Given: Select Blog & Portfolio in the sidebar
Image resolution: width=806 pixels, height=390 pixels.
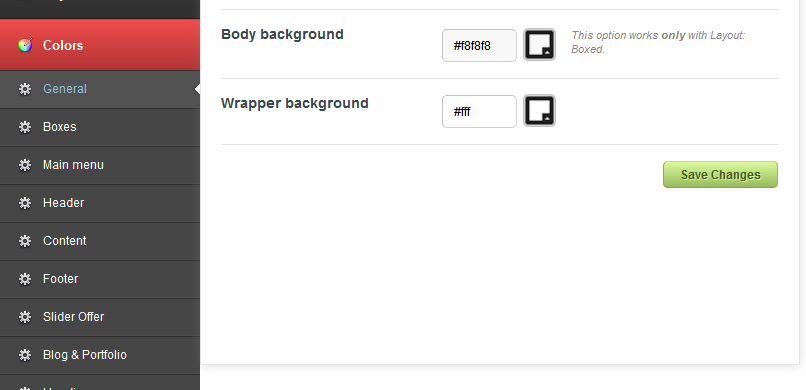Looking at the screenshot, I should click(100, 356).
